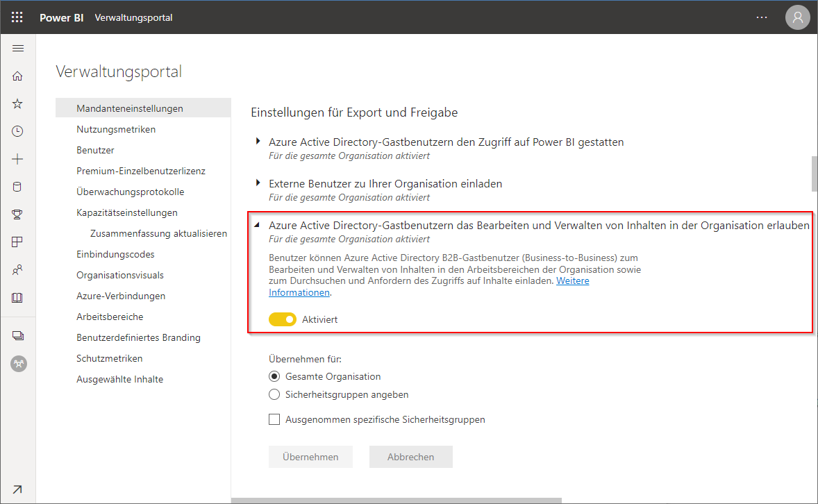Screen dimensions: 818x504
Task: Click the Übernehmen button
Action: click(310, 457)
